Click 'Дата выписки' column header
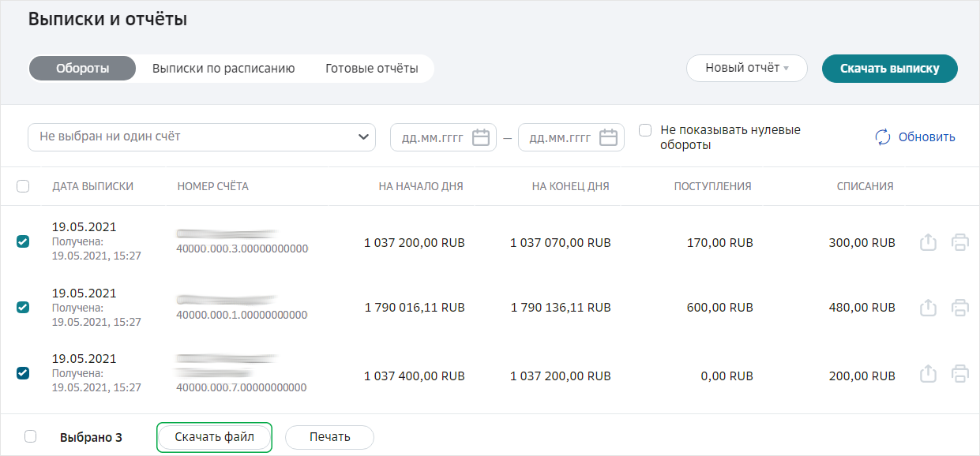This screenshot has height=456, width=980. (92, 187)
